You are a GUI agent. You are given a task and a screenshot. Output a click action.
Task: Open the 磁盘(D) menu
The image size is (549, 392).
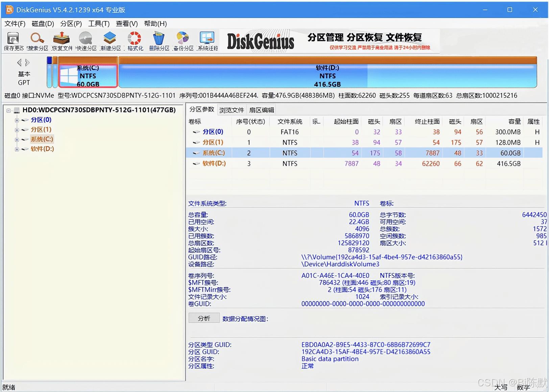43,24
